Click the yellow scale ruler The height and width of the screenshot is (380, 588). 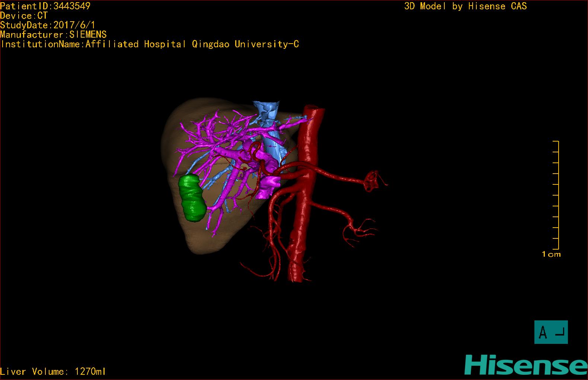coord(556,195)
